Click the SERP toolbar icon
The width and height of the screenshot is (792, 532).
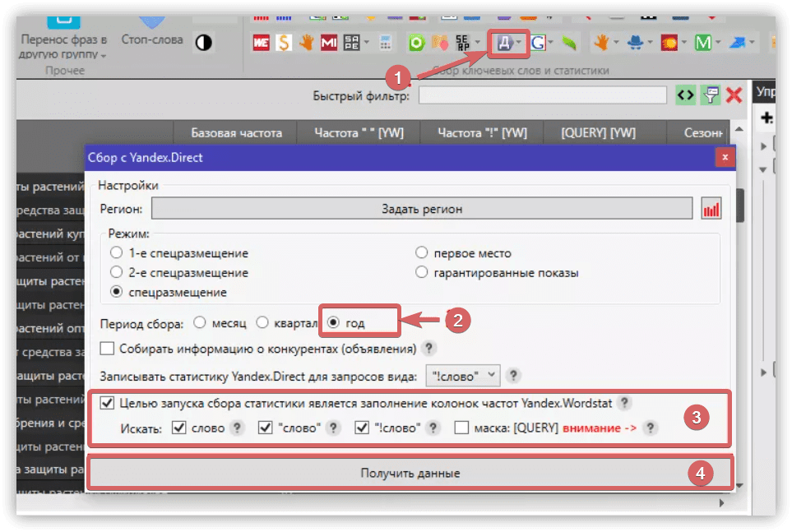click(x=462, y=43)
